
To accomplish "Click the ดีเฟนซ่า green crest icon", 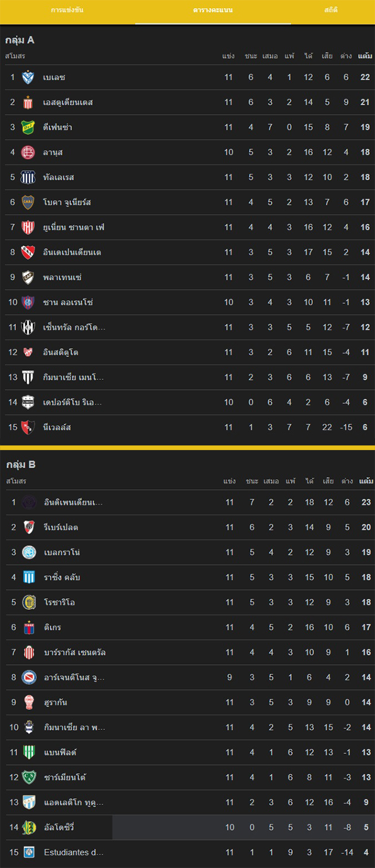I will coord(28,127).
